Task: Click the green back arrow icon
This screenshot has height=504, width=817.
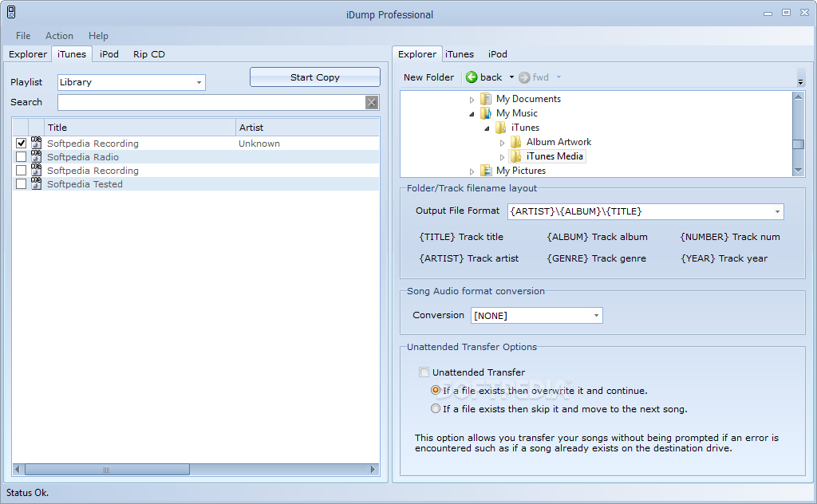Action: (472, 77)
